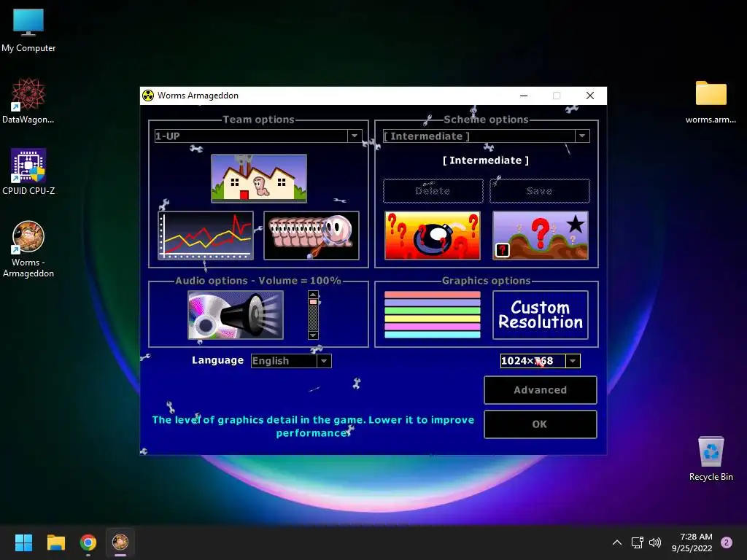Expand the English language dropdown
This screenshot has width=747, height=560.
click(324, 361)
